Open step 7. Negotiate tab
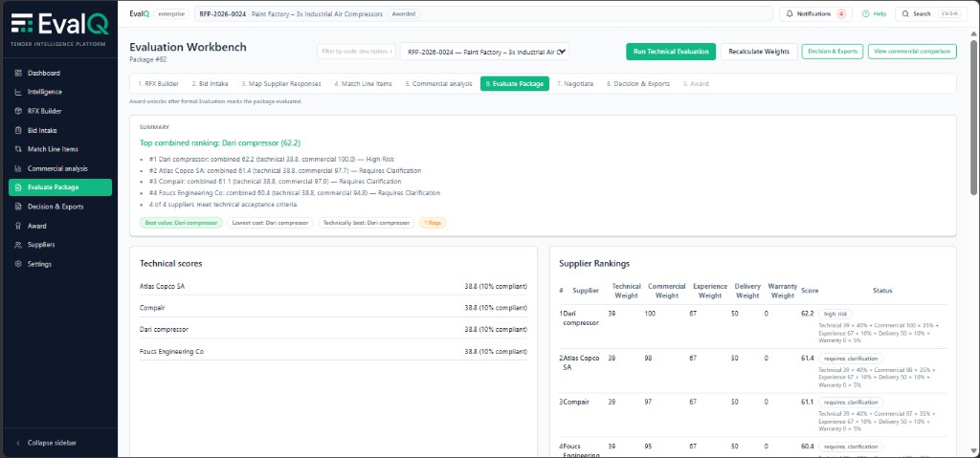Screen dimensions: 980x458 [575, 83]
